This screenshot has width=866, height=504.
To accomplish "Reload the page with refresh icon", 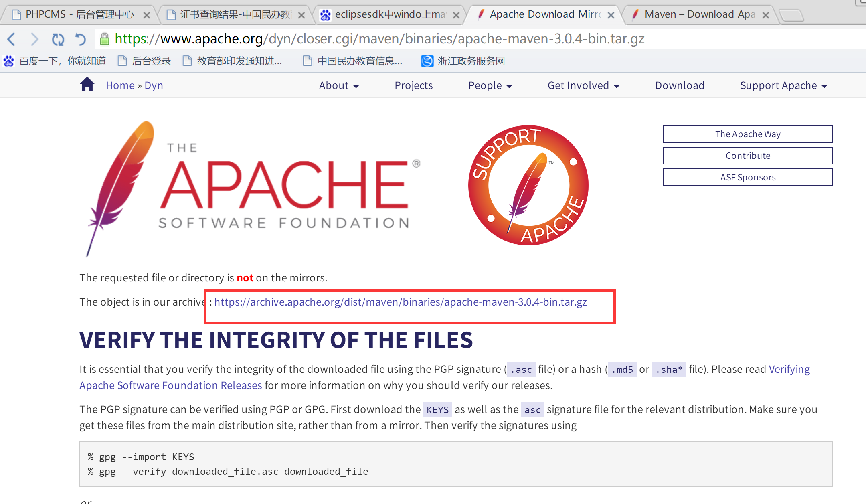I will 58,39.
